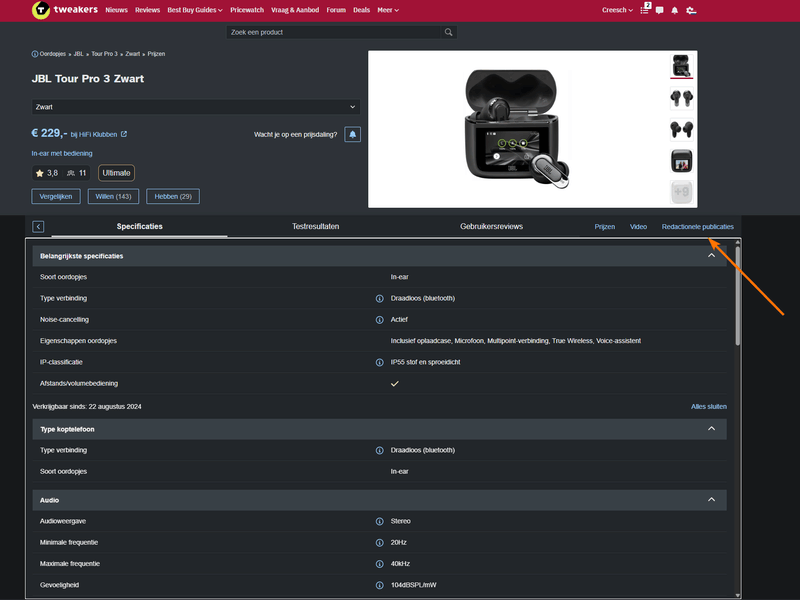Show info for Minimale frequentie spec
800x600 pixels.
coord(380,543)
